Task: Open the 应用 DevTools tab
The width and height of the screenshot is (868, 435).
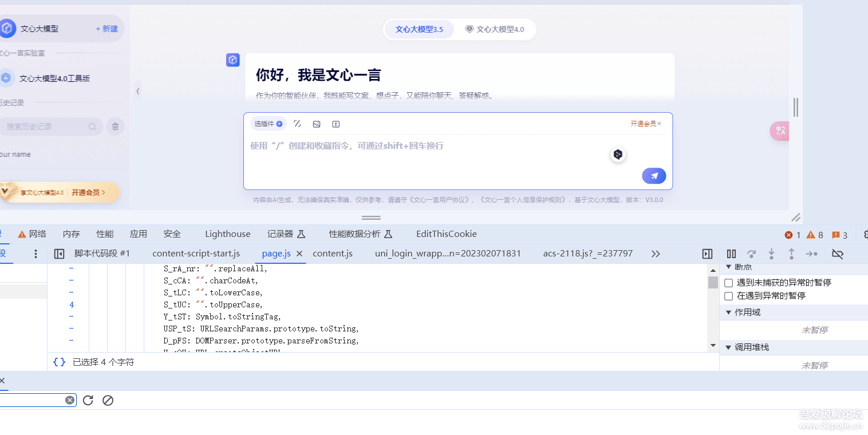Action: pyautogui.click(x=139, y=234)
